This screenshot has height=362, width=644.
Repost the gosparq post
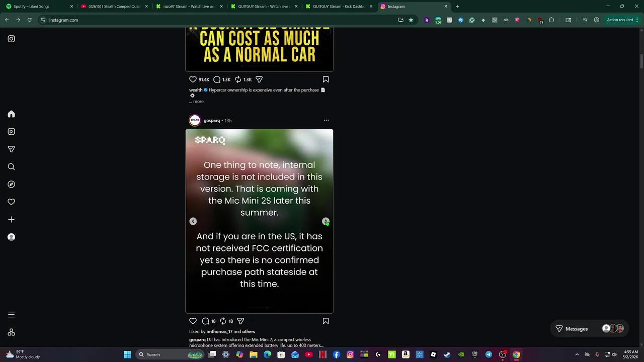223,321
